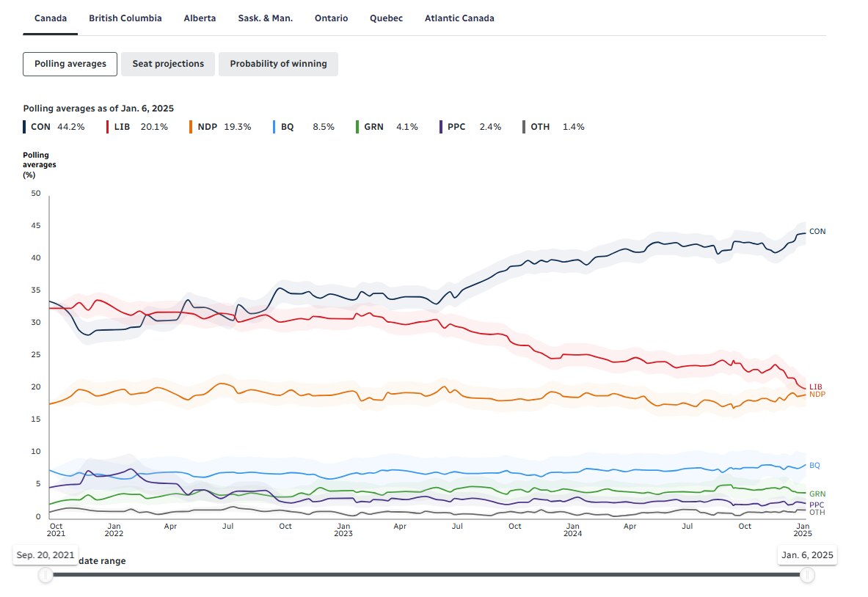Select the Canada tab
Viewport: 868px width, 597px height.
pyautogui.click(x=50, y=18)
